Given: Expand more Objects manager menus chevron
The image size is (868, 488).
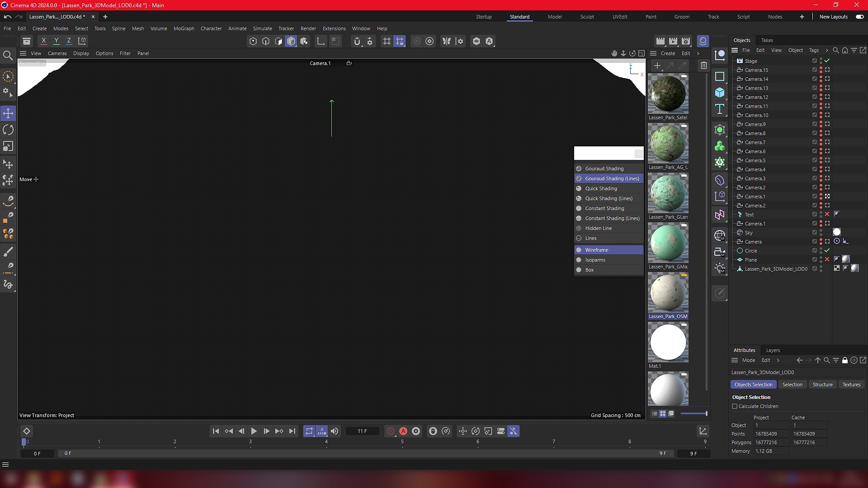Looking at the screenshot, I should click(x=827, y=50).
